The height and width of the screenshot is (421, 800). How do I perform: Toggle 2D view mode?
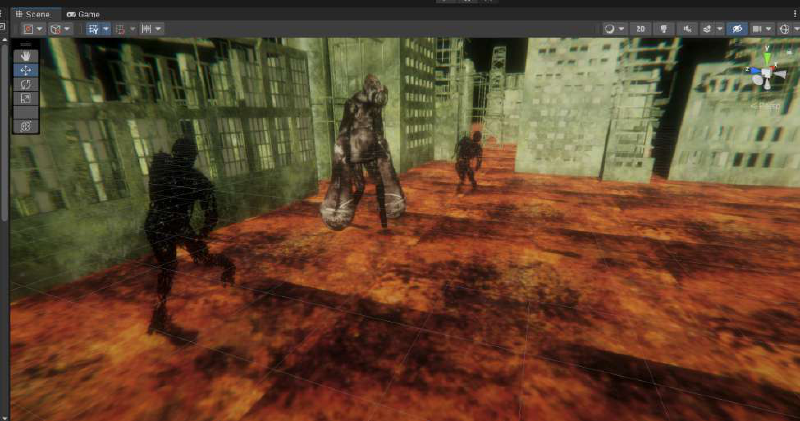(641, 29)
